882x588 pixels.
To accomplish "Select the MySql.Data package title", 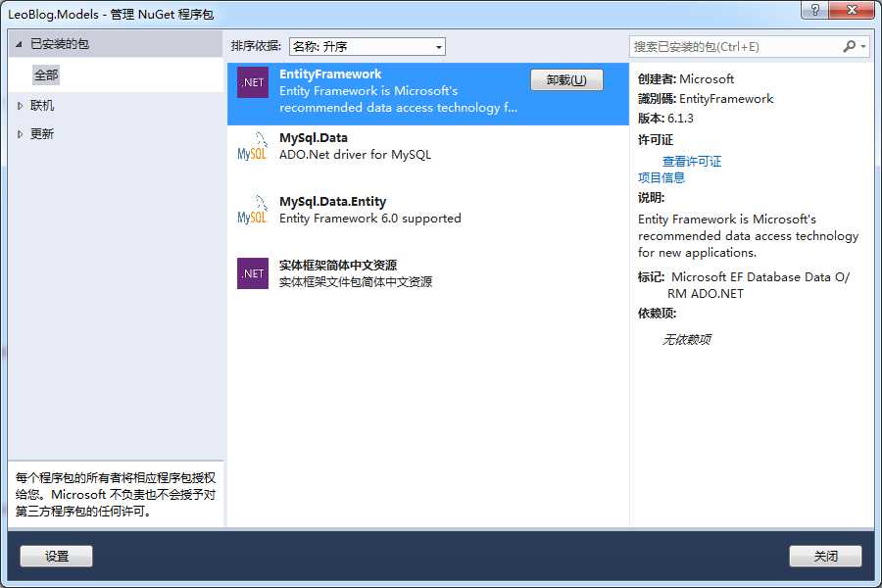I will click(314, 138).
